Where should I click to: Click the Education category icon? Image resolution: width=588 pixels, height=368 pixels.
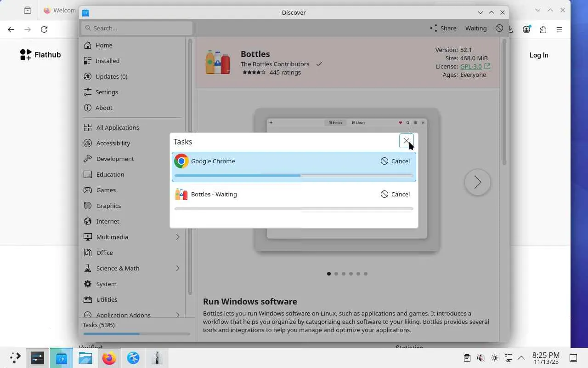88,174
